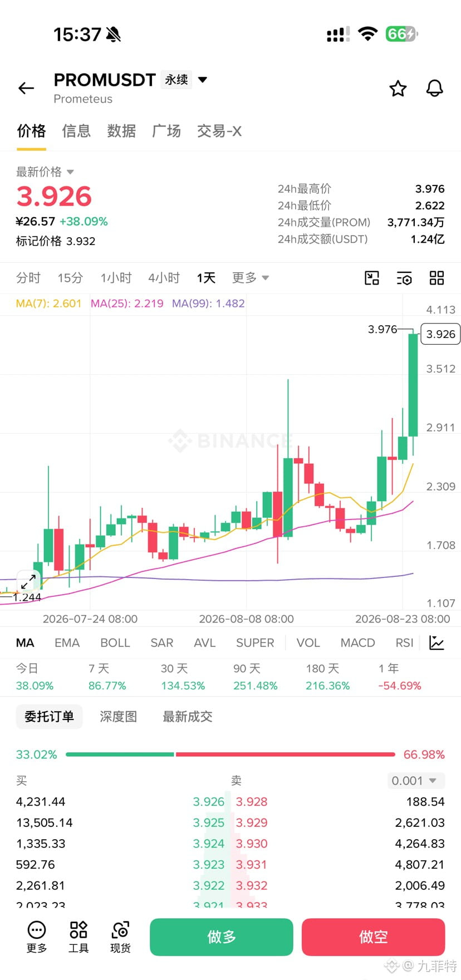Viewport: 461px width, 980px height.
Task: Tap 做空 short button
Action: point(373,937)
